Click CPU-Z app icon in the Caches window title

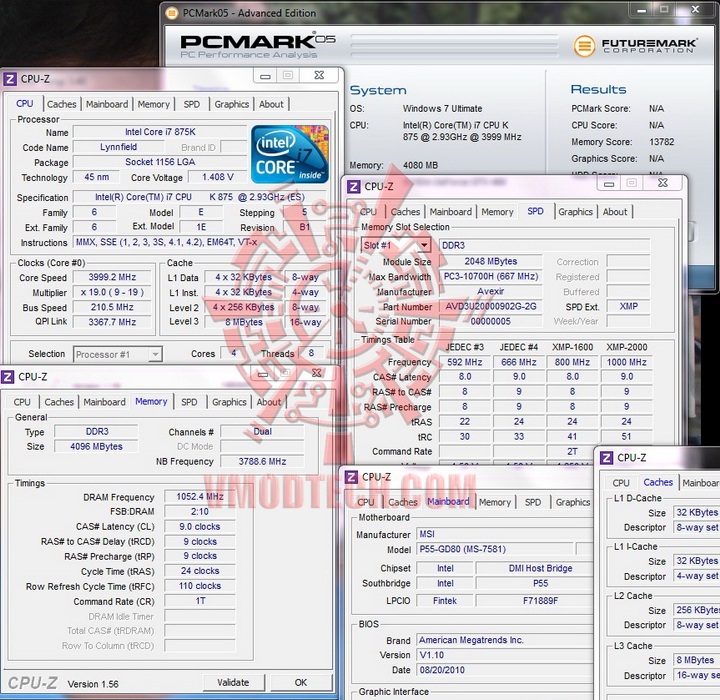point(607,457)
